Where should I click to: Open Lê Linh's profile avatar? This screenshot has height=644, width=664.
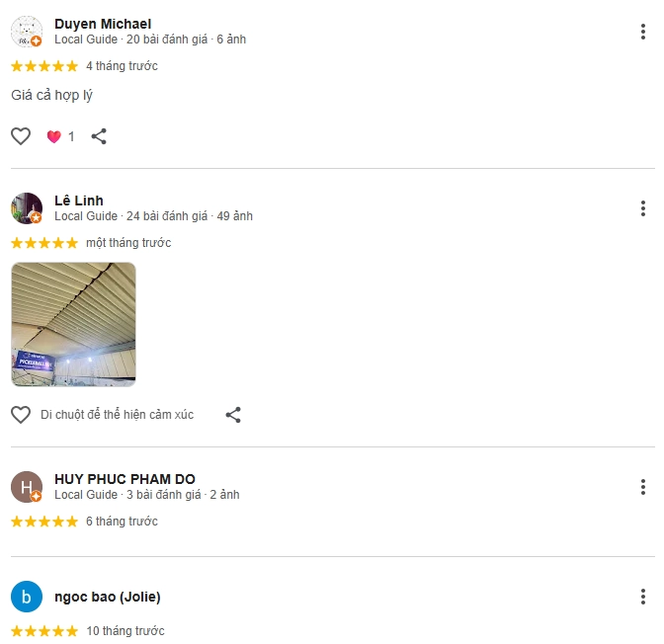coord(27,208)
